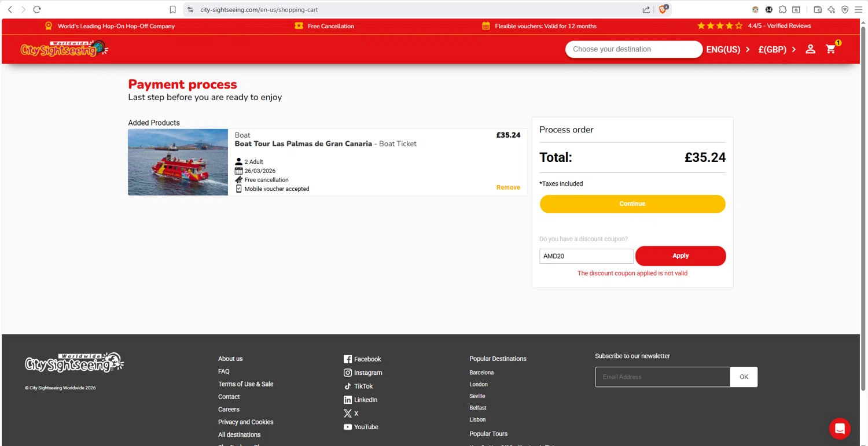Click the City Sightseeing header logo
This screenshot has width=868, height=446.
pos(64,49)
